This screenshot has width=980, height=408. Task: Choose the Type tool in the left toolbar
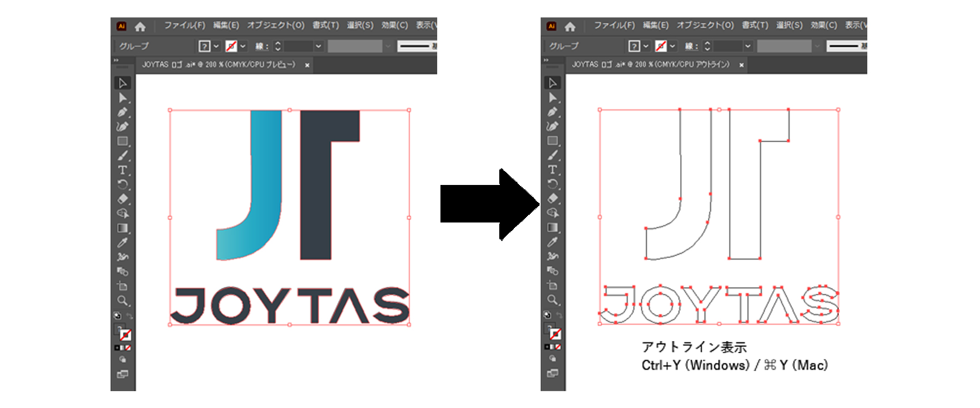pos(122,170)
